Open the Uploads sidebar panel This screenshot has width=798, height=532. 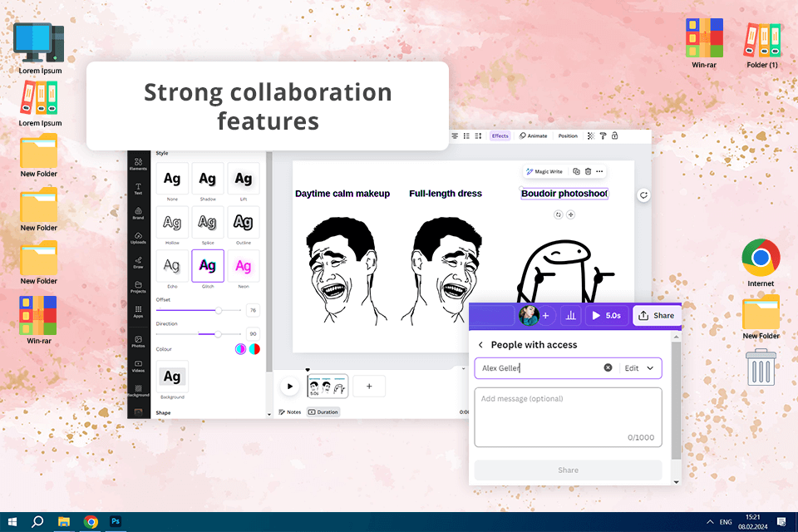138,238
